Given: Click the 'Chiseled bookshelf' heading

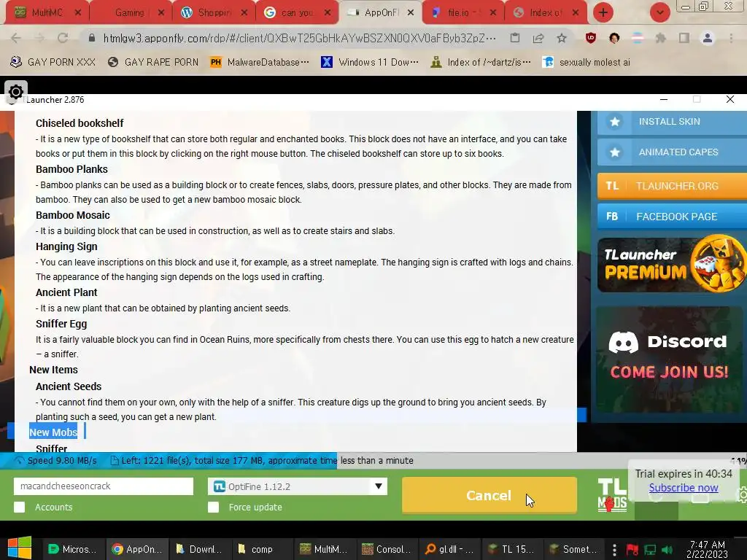Looking at the screenshot, I should [x=80, y=123].
